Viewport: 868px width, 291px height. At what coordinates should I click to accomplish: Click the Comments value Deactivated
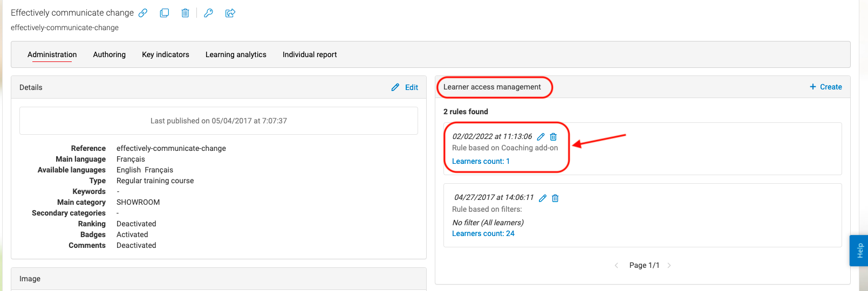click(x=136, y=245)
